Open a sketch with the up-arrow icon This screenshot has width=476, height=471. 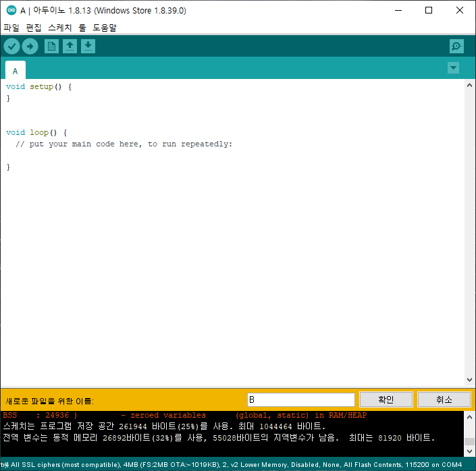(x=70, y=47)
